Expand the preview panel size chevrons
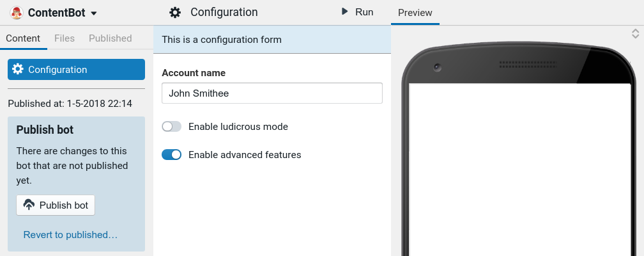The height and width of the screenshot is (256, 644). (635, 33)
